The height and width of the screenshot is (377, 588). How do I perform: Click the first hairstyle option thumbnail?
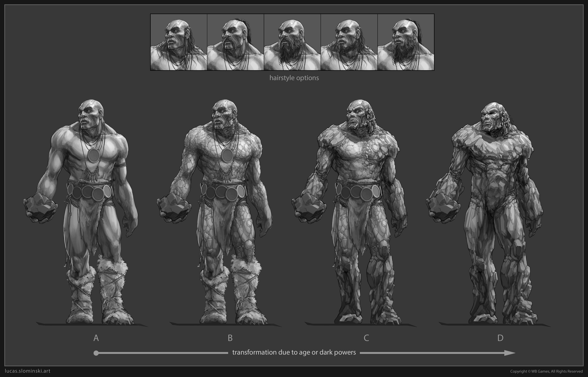coord(179,42)
